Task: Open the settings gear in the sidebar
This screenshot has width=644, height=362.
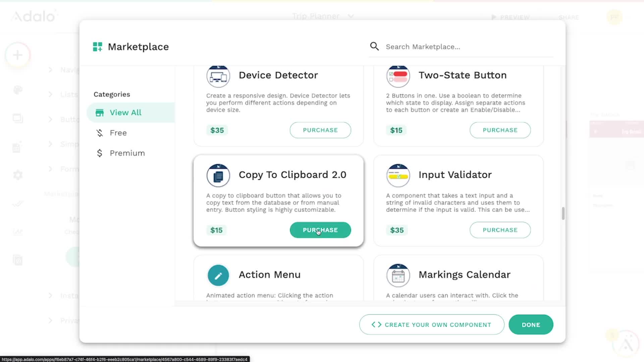Action: [x=17, y=175]
